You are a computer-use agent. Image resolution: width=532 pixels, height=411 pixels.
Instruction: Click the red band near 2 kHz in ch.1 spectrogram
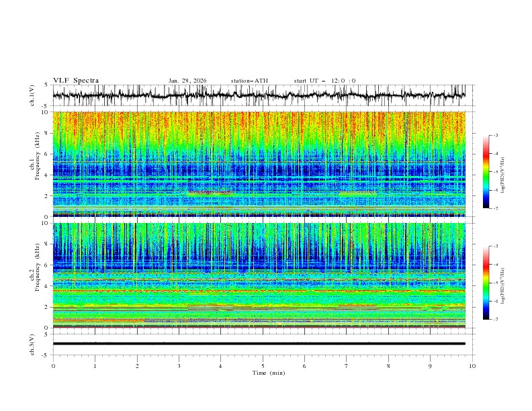tap(210, 192)
